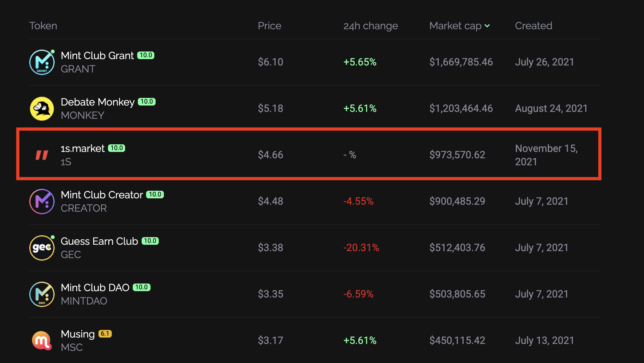Screen dimensions: 644x363
Task: Click the Mint Club Creator purple logo
Action: [x=42, y=202]
